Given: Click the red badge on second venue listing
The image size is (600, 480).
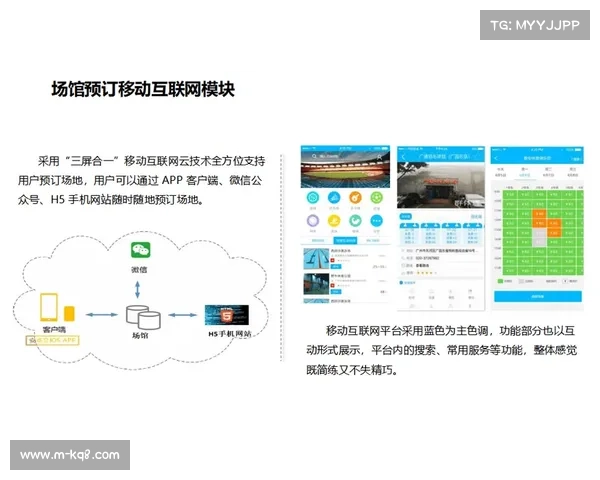Looking at the screenshot, I should (333, 286).
